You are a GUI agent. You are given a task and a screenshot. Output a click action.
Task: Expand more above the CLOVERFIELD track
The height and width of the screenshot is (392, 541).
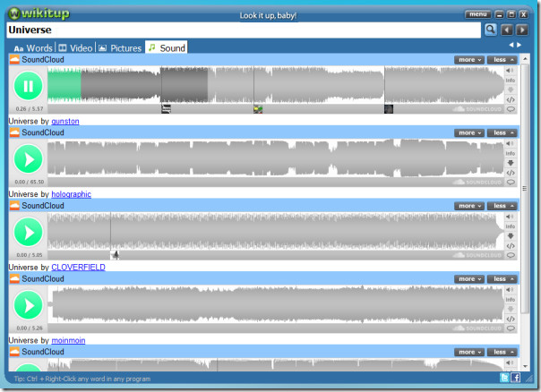[469, 206]
